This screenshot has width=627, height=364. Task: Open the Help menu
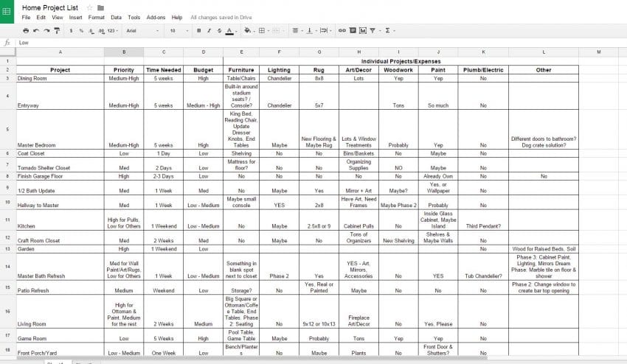point(177,18)
